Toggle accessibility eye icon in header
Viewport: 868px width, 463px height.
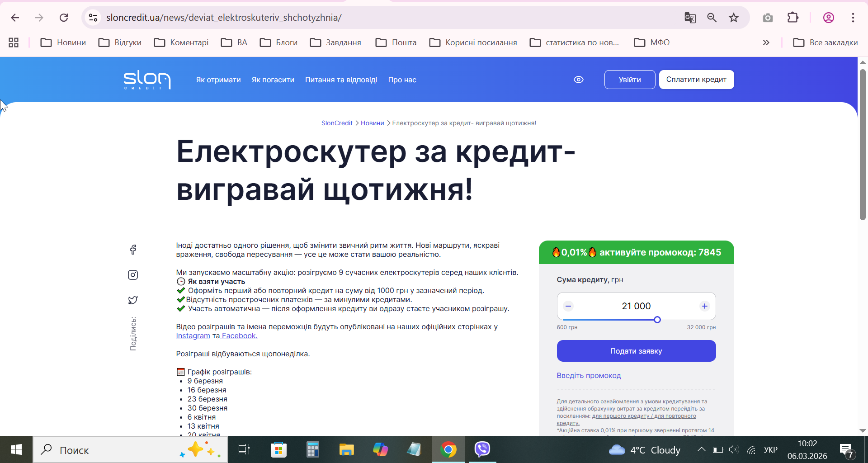pyautogui.click(x=579, y=80)
